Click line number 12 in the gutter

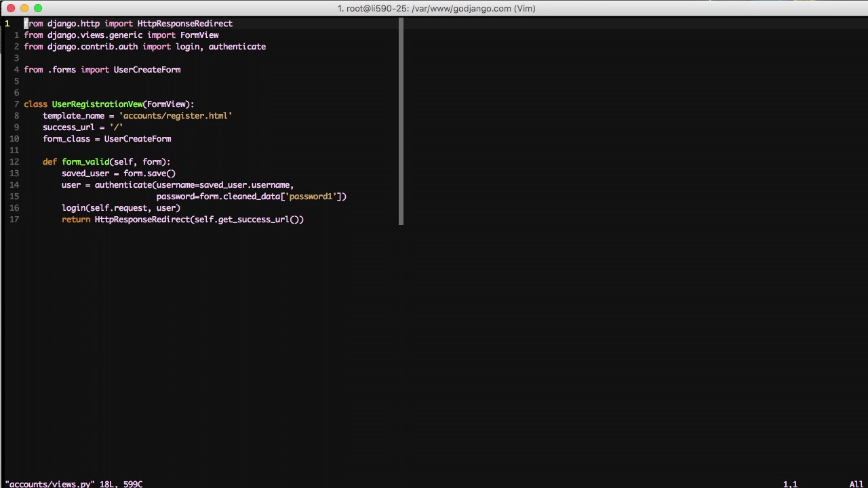(x=14, y=162)
